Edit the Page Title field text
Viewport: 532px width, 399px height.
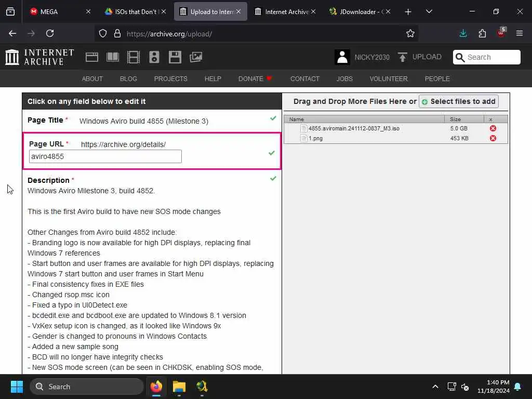[x=144, y=121]
